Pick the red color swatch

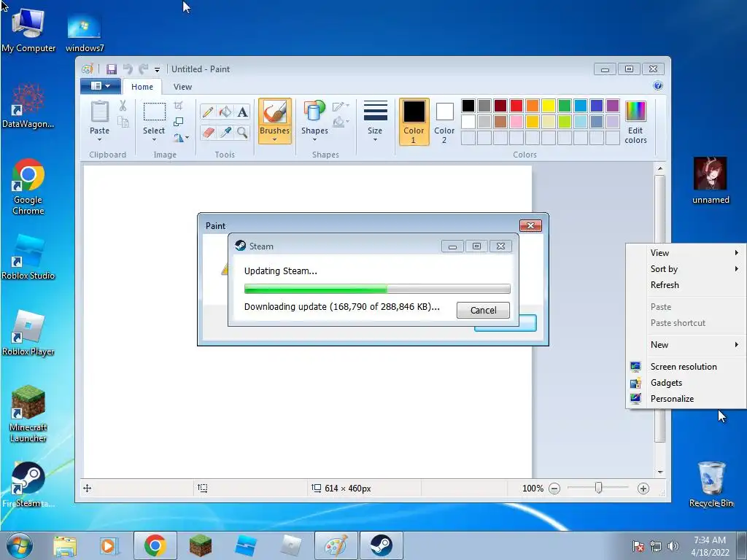pyautogui.click(x=516, y=106)
